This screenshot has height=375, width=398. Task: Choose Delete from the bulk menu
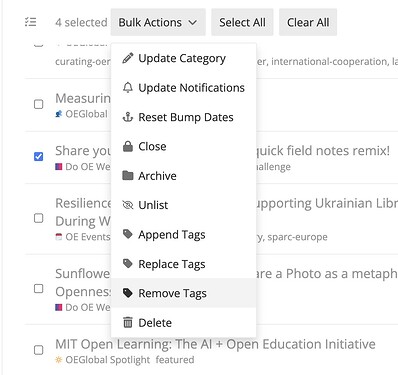point(183,322)
